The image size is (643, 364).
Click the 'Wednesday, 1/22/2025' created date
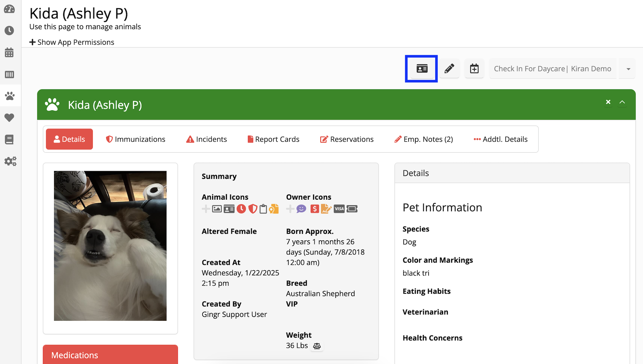[240, 273]
